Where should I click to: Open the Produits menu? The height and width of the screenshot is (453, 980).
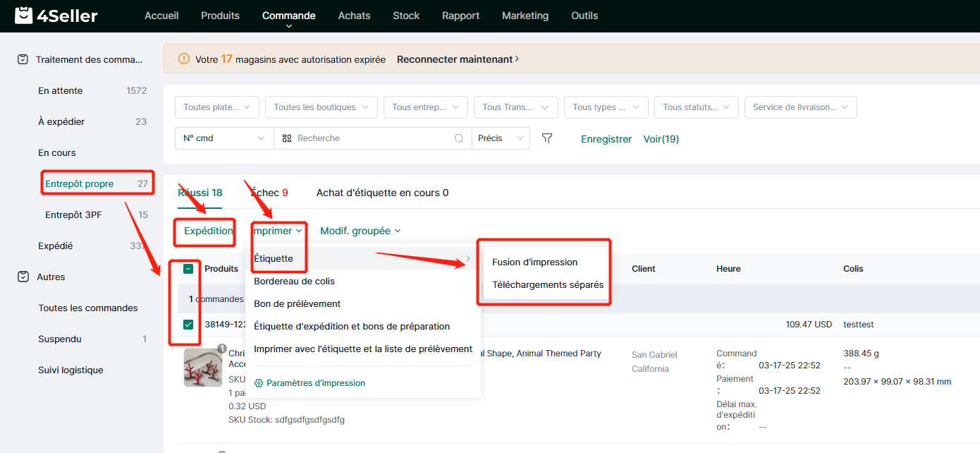220,16
